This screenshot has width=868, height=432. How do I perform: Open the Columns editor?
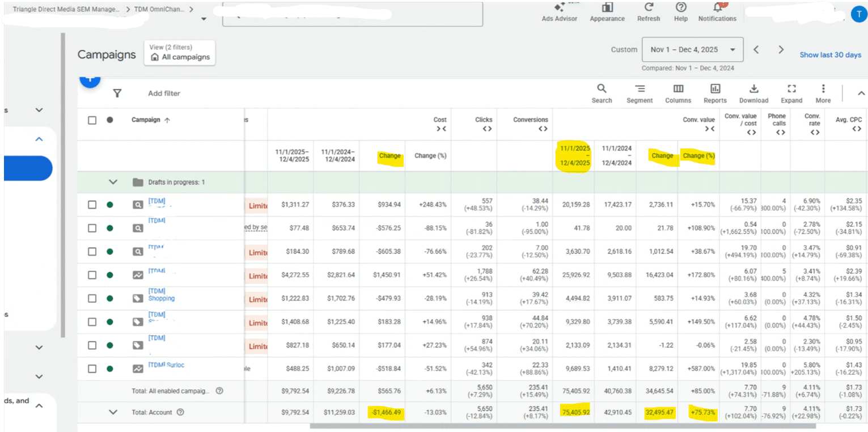[678, 93]
